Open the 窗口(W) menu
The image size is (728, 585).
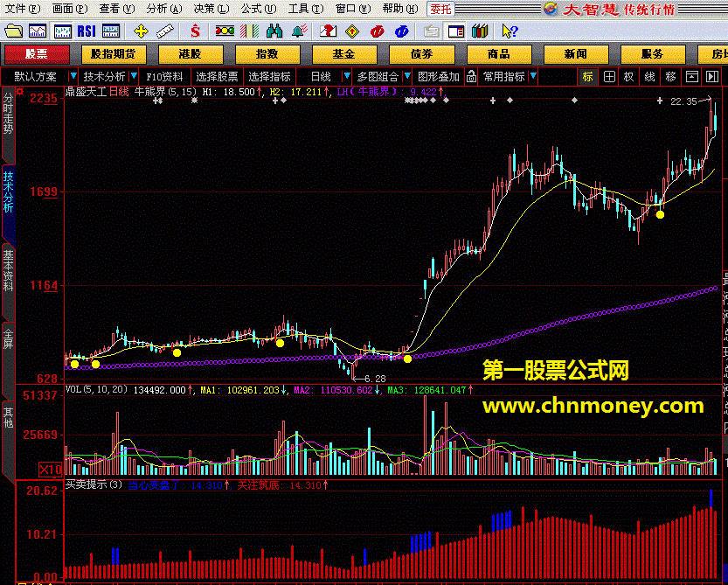tap(353, 9)
